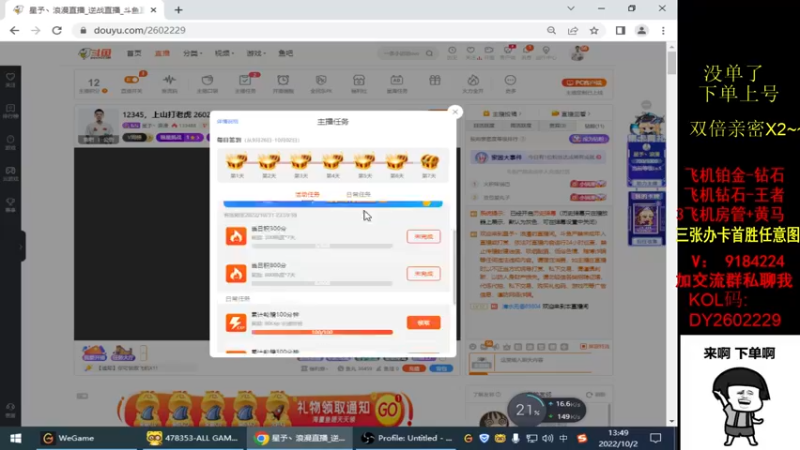This screenshot has height=450, width=800.
Task: Open WeGame from the taskbar
Action: tap(68, 438)
